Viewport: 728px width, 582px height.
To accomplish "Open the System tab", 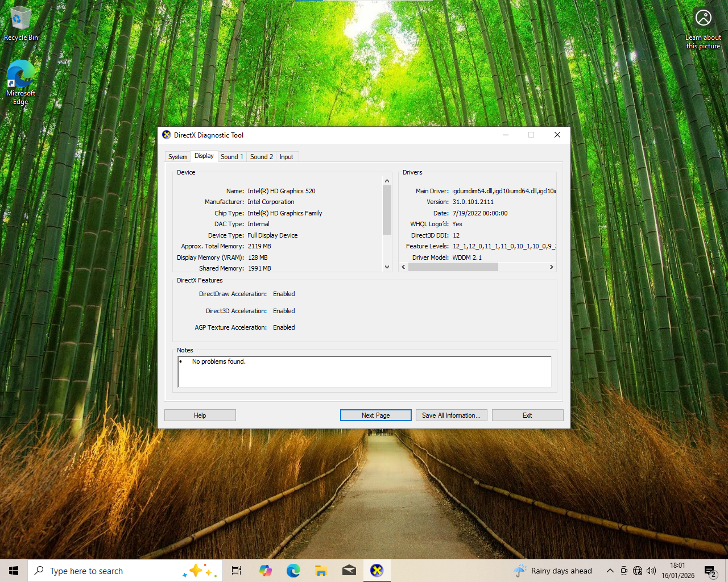I will pos(177,156).
